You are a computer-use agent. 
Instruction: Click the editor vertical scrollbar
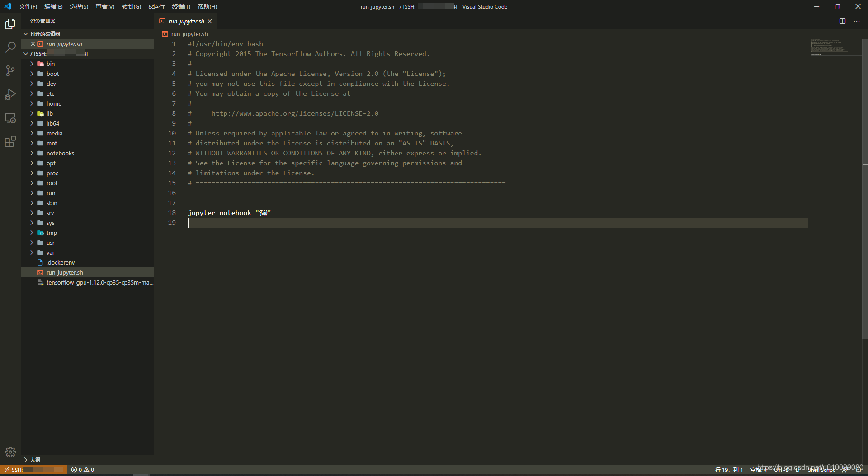click(865, 189)
